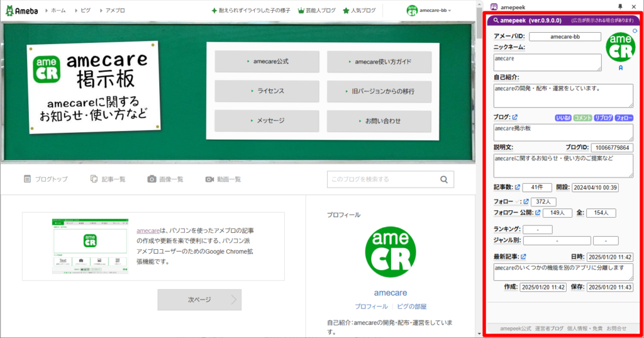Open the external link icon beside 記事数

pos(518,188)
